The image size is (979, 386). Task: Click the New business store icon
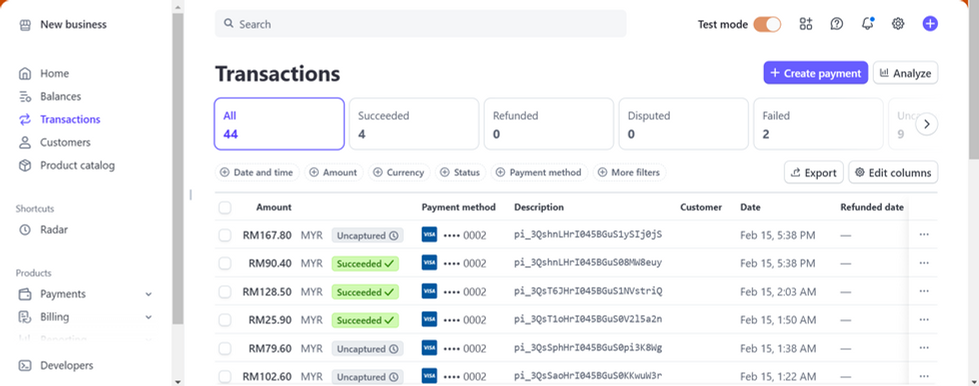[x=25, y=25]
